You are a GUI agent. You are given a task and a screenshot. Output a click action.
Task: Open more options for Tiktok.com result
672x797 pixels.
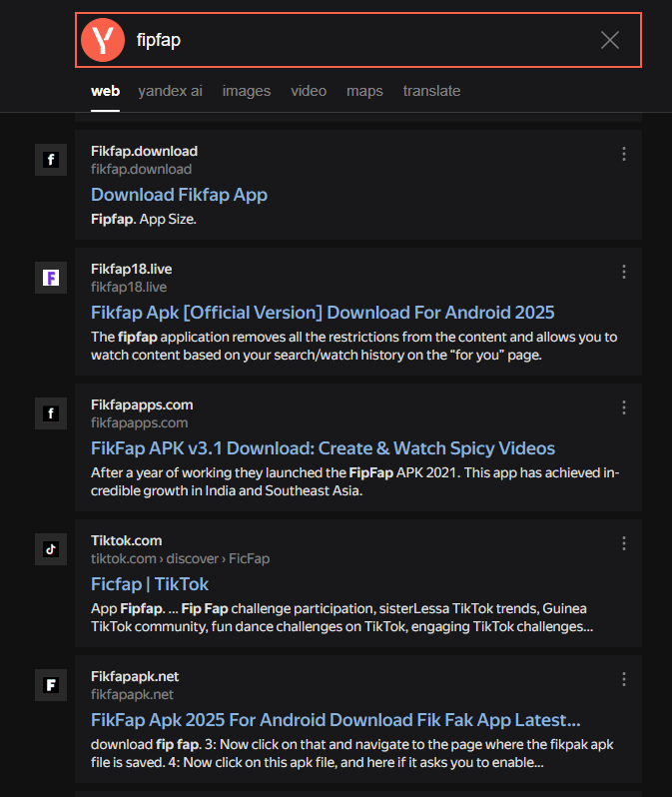(624, 544)
